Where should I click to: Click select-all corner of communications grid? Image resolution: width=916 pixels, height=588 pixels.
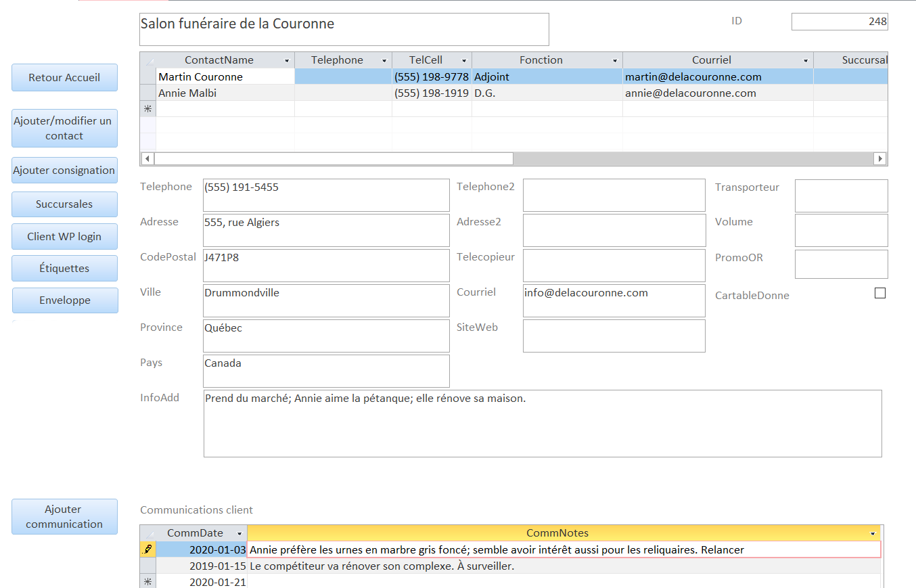click(147, 533)
